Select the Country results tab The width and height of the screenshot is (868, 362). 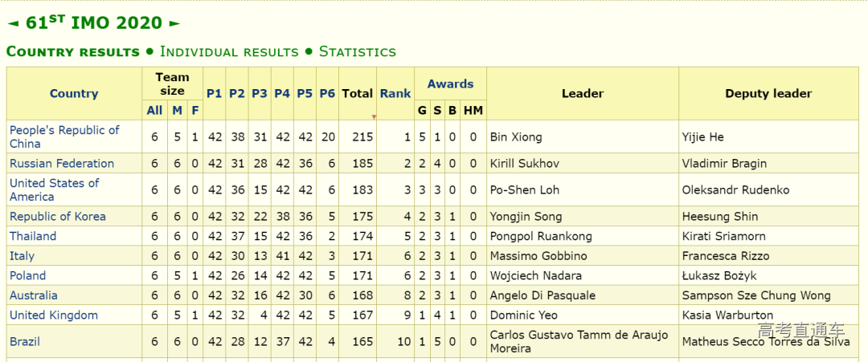(73, 51)
